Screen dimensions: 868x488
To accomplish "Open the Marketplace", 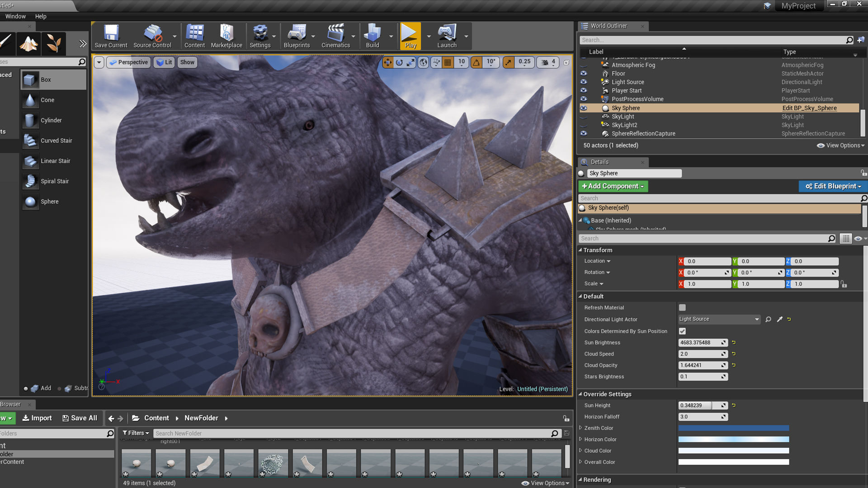I will coord(226,36).
